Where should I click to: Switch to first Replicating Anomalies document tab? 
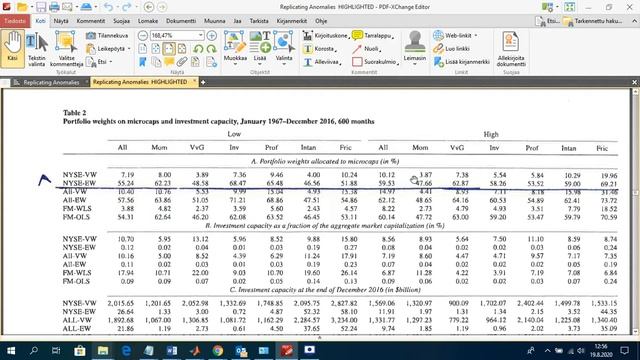(x=51, y=82)
